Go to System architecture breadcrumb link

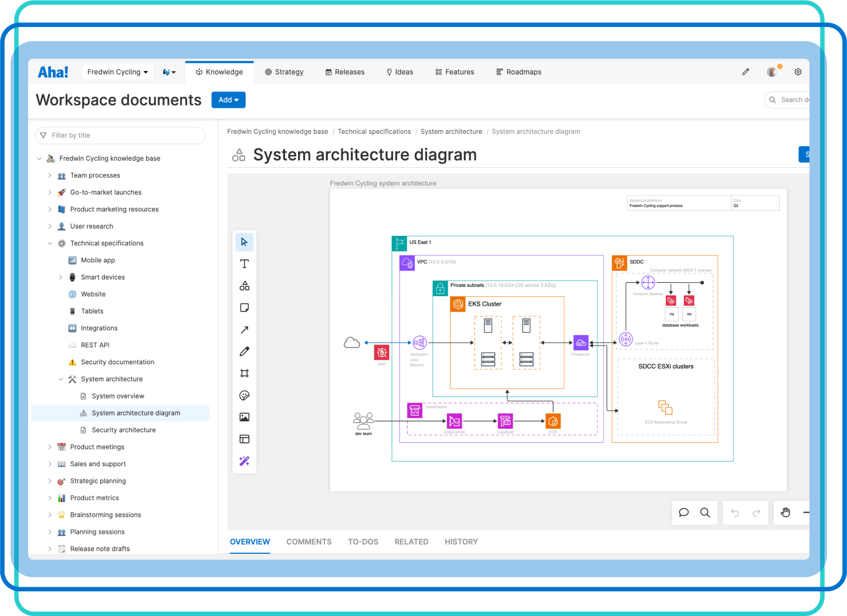pyautogui.click(x=451, y=131)
